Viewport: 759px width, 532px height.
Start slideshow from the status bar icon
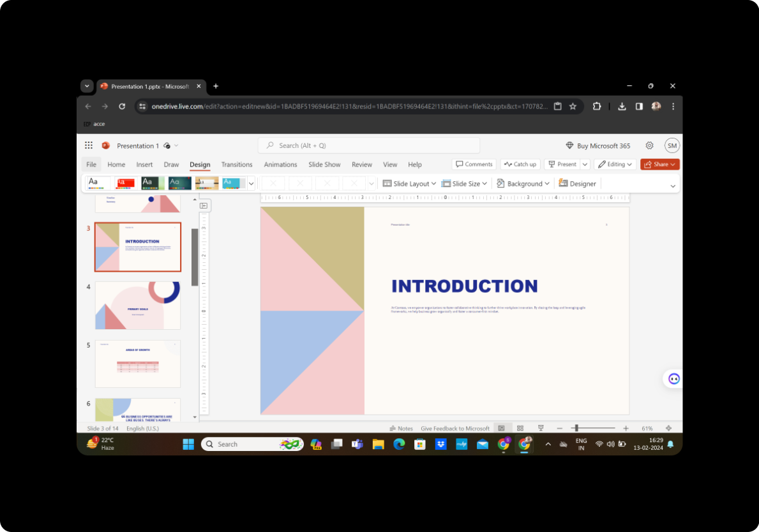[x=541, y=428]
